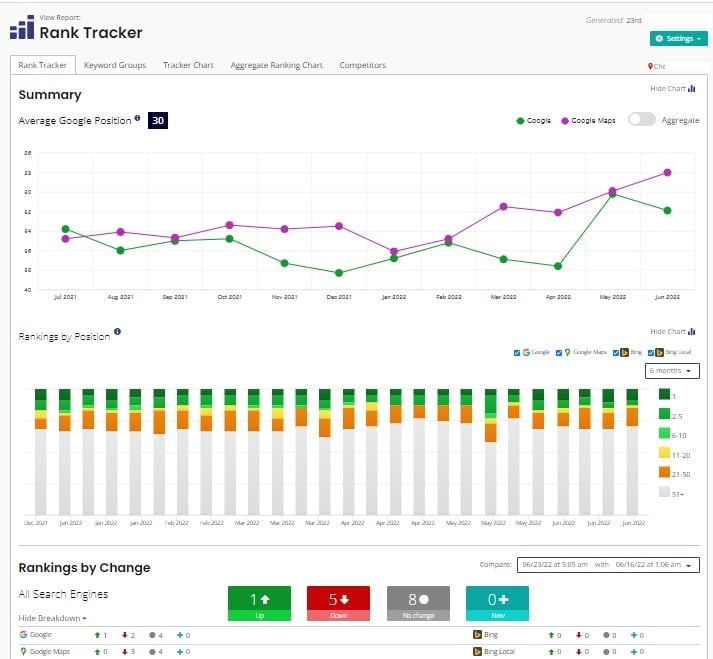This screenshot has height=659, width=713.
Task: Click the green 1 Up button
Action: click(x=259, y=604)
